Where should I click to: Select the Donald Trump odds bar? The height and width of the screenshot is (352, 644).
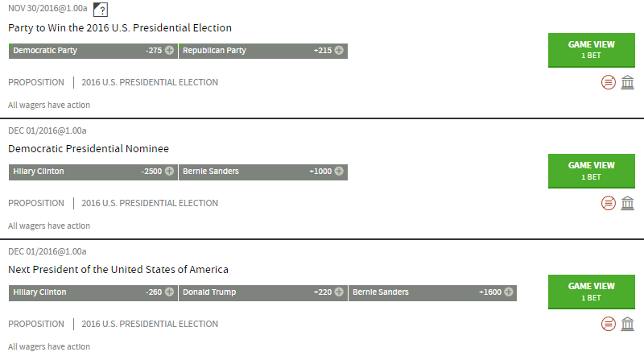point(263,292)
